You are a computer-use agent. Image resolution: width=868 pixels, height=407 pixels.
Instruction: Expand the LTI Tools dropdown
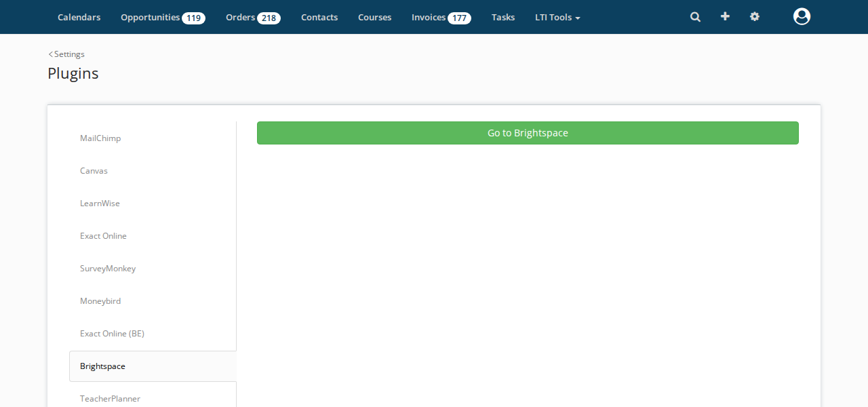pos(557,17)
